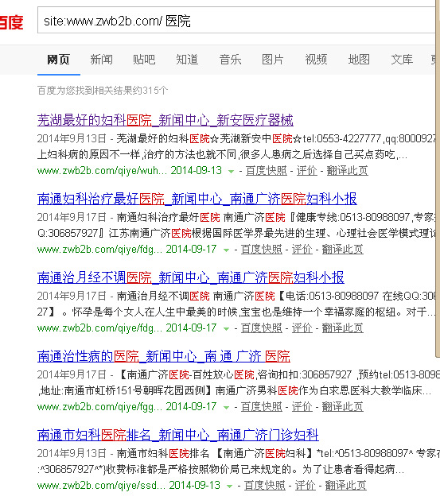440x504 pixels.
Task: Click 翻译此页 for 南通治月经不调医院 result
Action: click(343, 328)
